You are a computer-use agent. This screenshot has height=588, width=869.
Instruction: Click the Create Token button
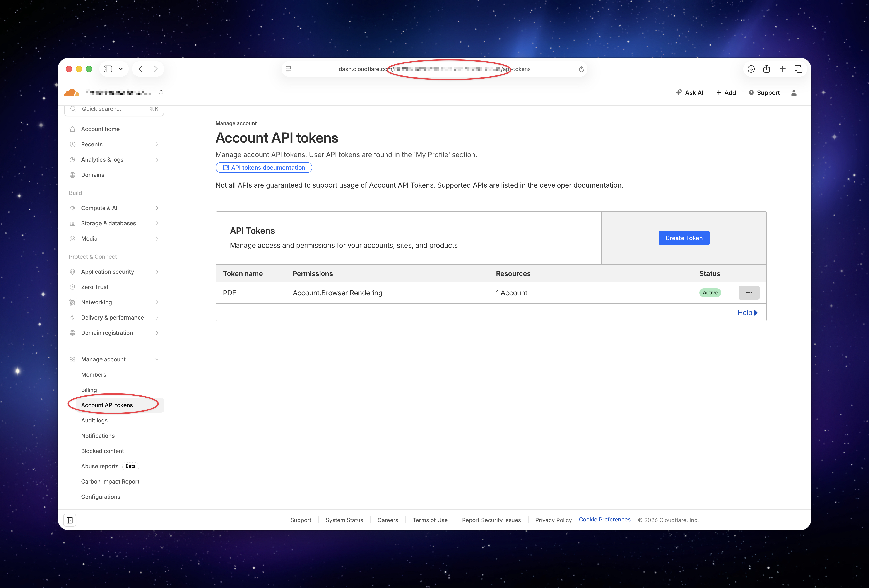click(684, 238)
